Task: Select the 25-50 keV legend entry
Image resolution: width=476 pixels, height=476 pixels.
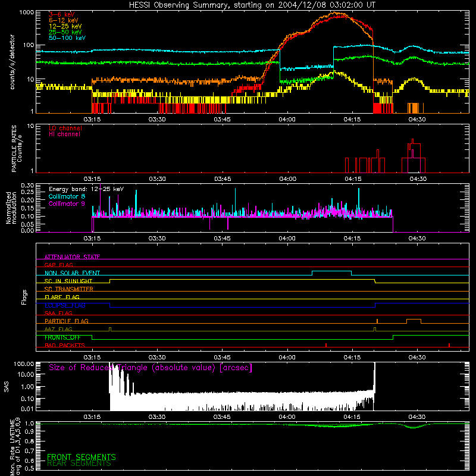Action: tap(65, 32)
